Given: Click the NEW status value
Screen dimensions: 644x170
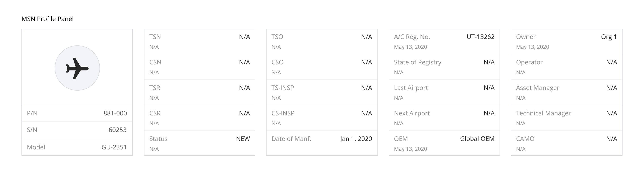Looking at the screenshot, I should coord(243,139).
